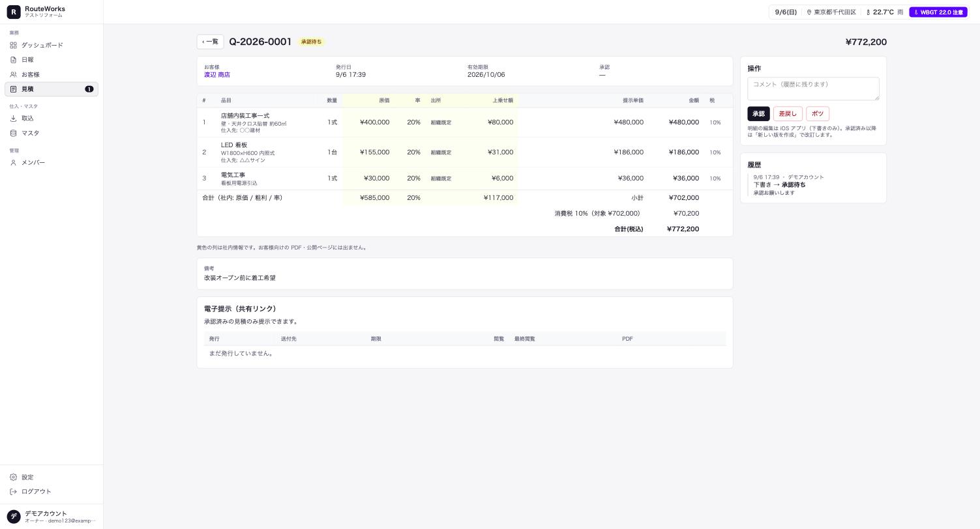Viewport: 980px width, 529px height.
Task: Click the location pin icon by 東京都千代田区
Action: [809, 12]
